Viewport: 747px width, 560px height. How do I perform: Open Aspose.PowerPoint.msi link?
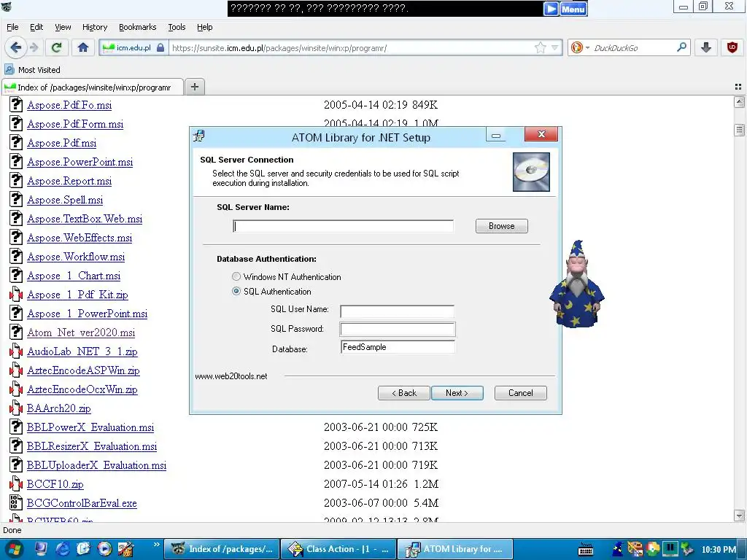tap(80, 162)
